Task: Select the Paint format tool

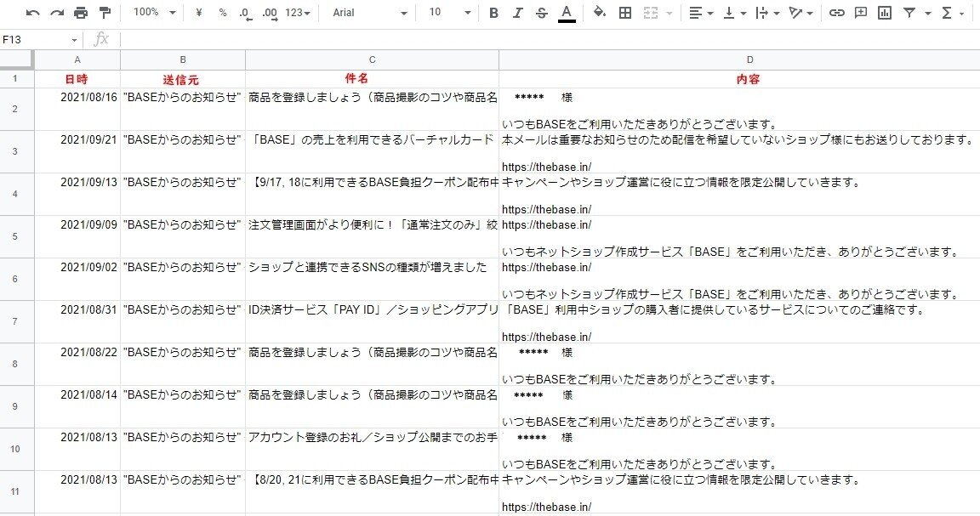Action: [x=105, y=13]
